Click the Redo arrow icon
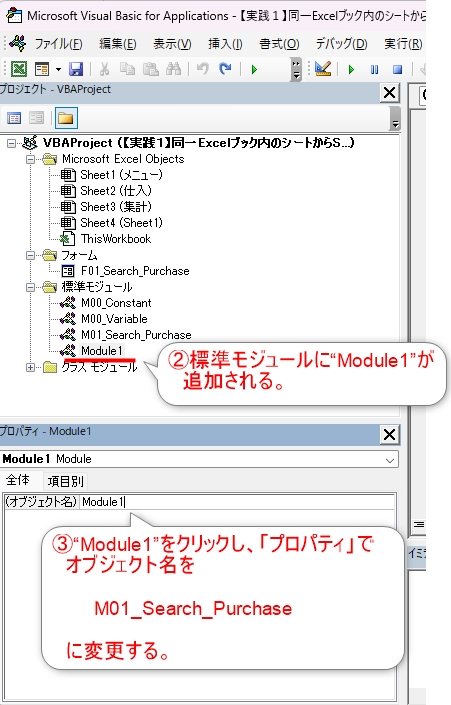Screen dimensions: 451x705 click(225, 69)
